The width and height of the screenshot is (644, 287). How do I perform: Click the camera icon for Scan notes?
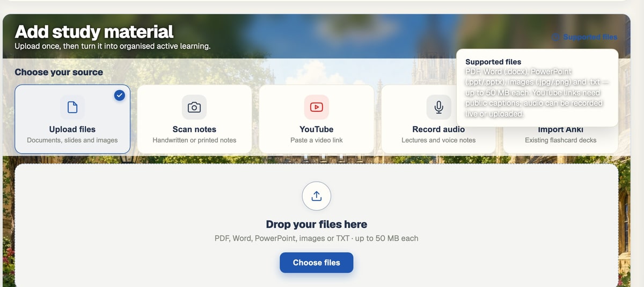tap(194, 107)
